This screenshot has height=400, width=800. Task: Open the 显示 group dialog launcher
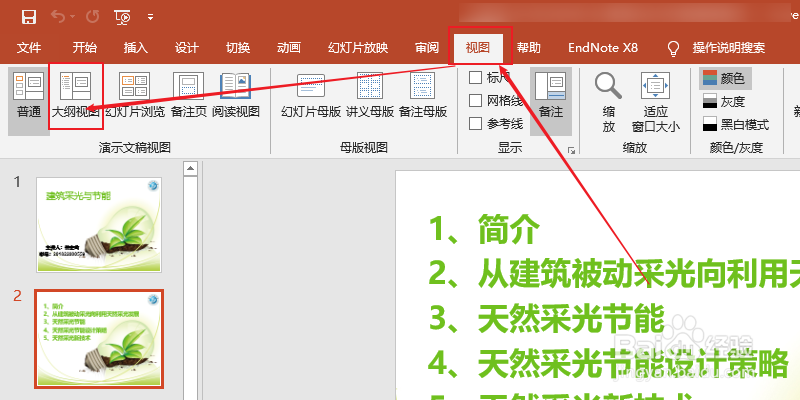pyautogui.click(x=572, y=151)
